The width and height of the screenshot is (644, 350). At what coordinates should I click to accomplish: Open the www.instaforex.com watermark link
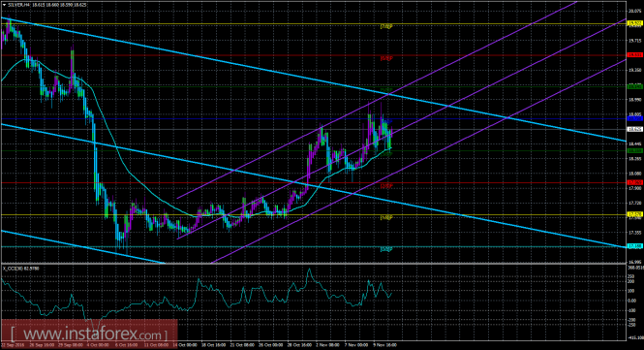coord(89,334)
